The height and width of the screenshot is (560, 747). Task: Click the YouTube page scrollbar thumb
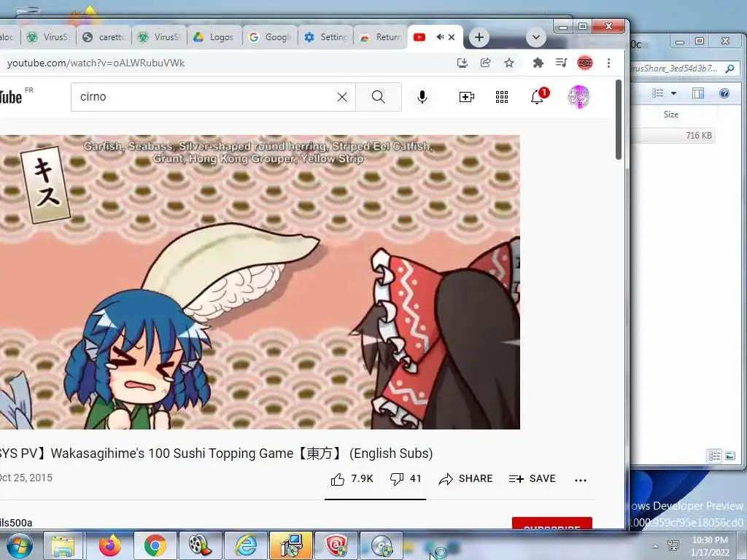pyautogui.click(x=619, y=120)
